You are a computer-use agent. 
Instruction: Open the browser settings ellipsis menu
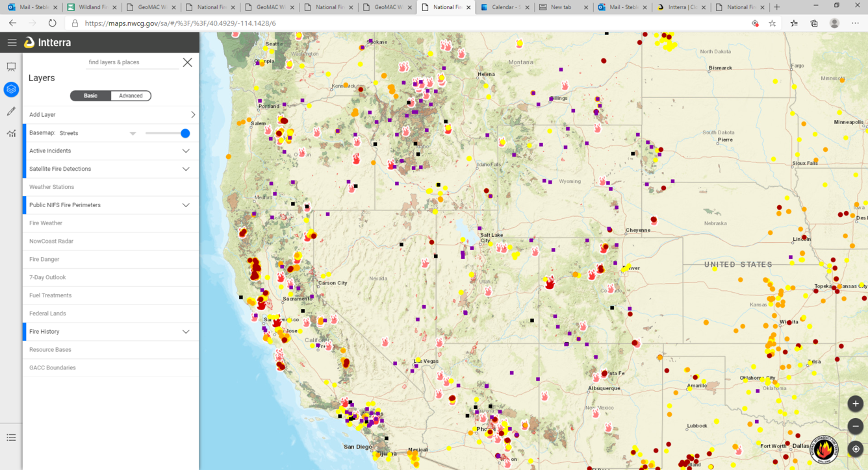(x=856, y=23)
